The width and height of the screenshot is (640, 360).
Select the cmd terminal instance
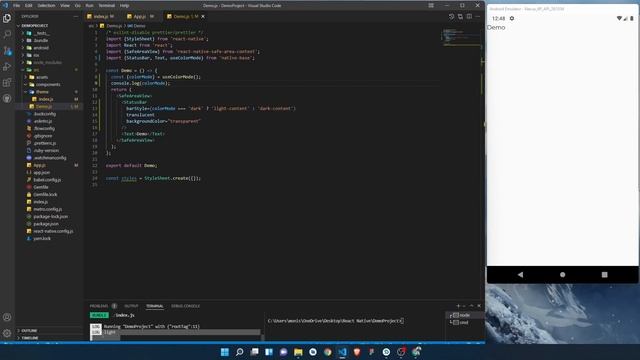tap(464, 322)
